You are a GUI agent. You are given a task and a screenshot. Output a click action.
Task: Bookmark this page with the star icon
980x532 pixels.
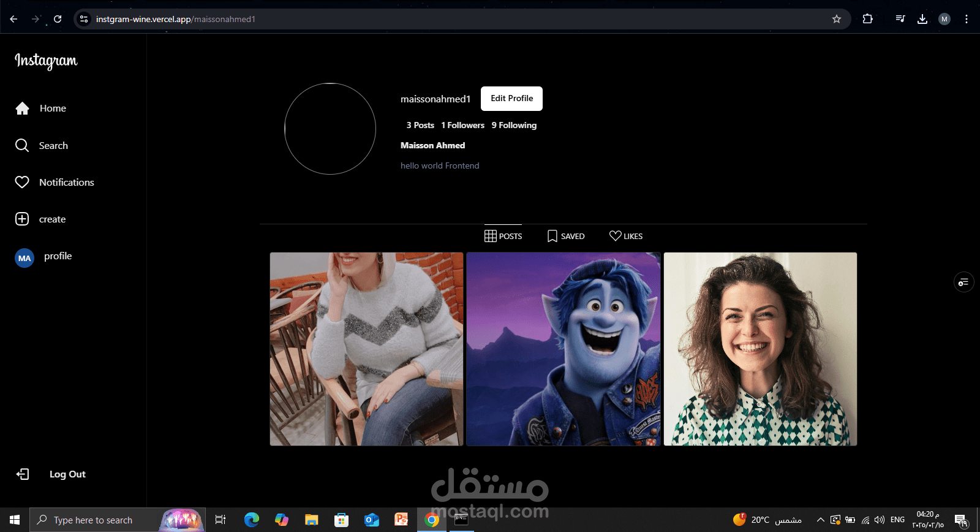(x=837, y=19)
